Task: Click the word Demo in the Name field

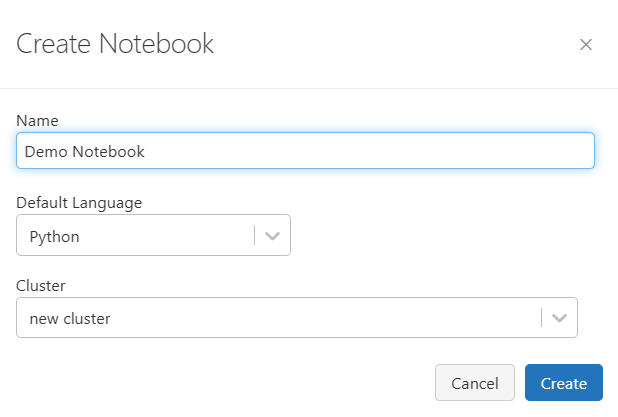Action: coord(43,152)
